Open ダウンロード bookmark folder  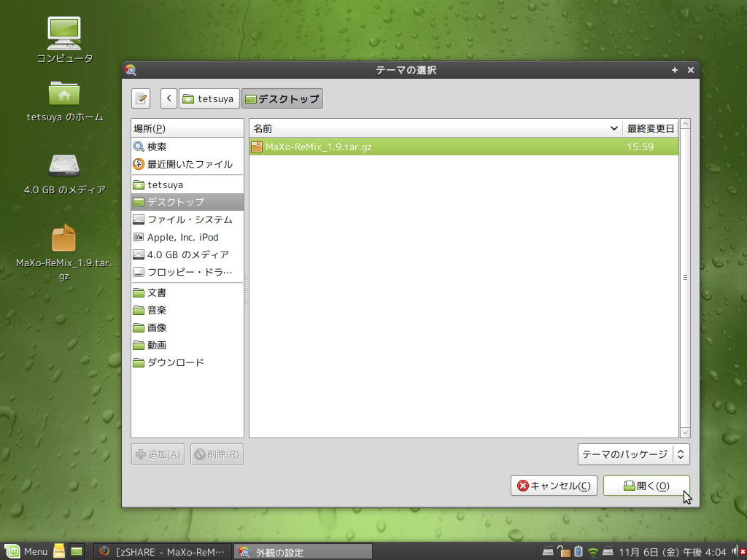(187, 363)
